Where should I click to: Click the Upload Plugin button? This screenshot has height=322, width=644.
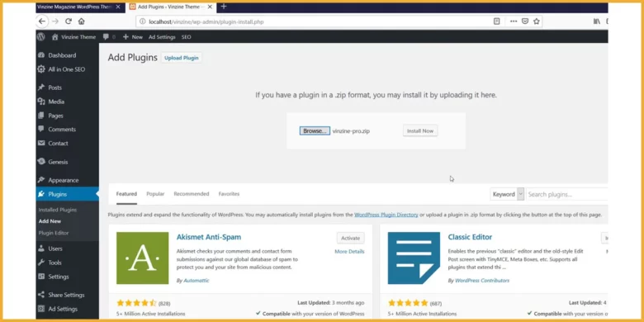tap(181, 58)
